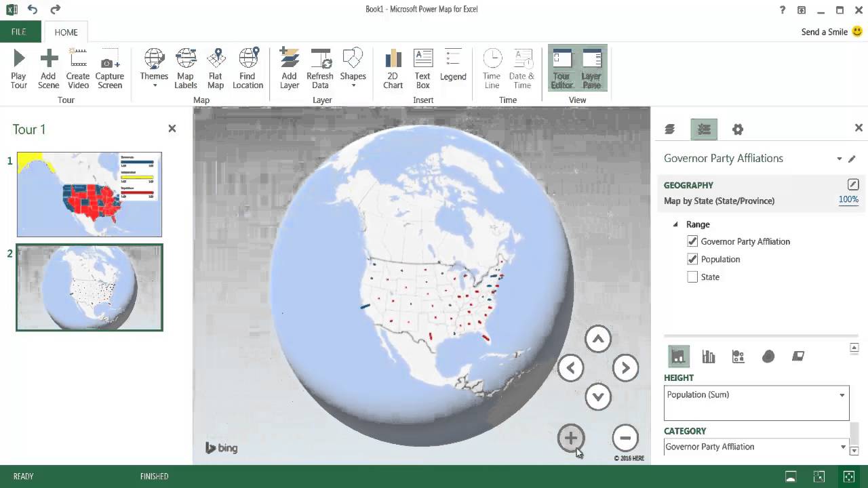This screenshot has height=488, width=868.
Task: Collapse the Range field list
Action: pyautogui.click(x=675, y=224)
